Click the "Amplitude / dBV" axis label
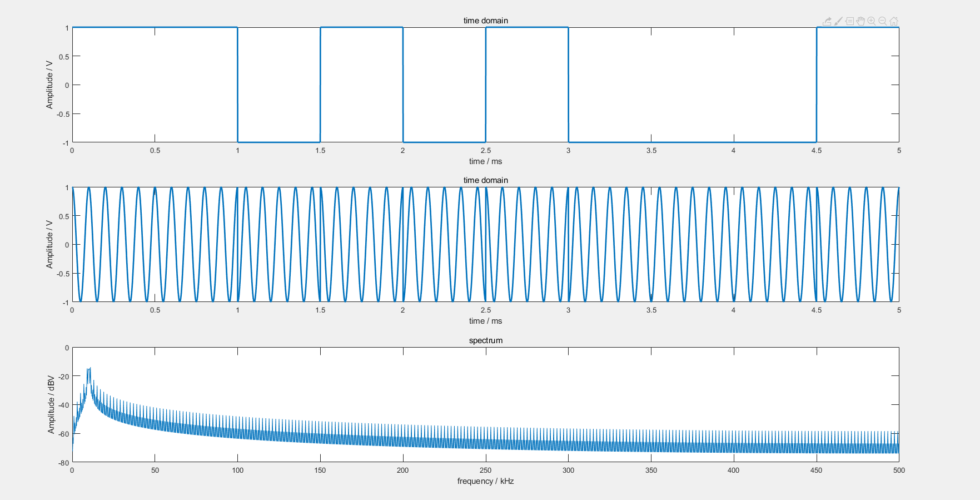The height and width of the screenshot is (500, 980). (x=51, y=404)
